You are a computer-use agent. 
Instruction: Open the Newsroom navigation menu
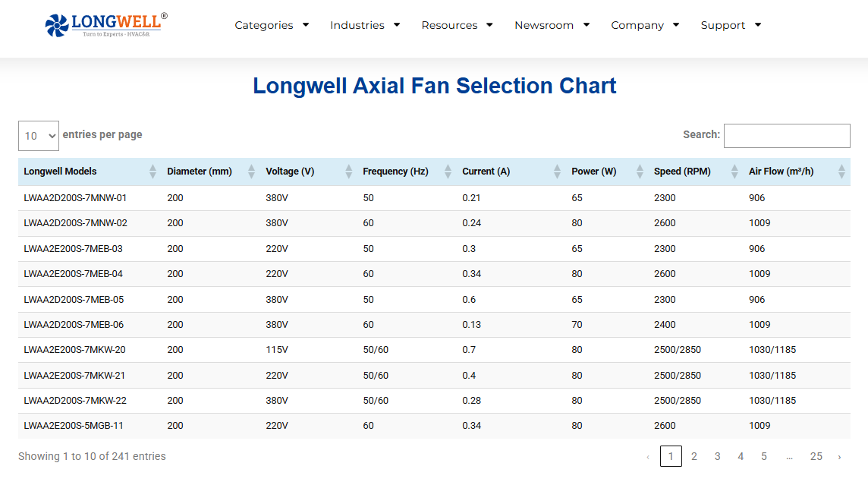click(x=552, y=25)
